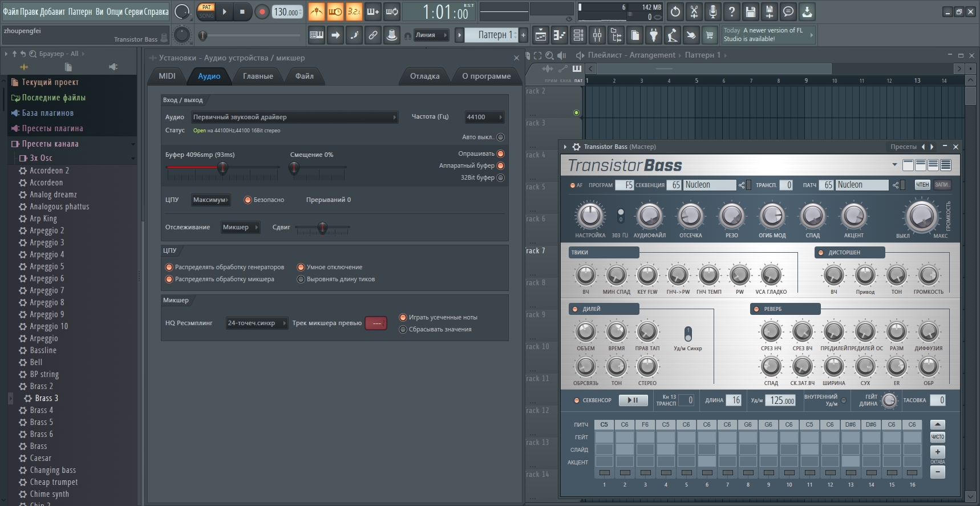Viewport: 980px width, 506px height.
Task: Open the Mixer view icon
Action: [597, 35]
